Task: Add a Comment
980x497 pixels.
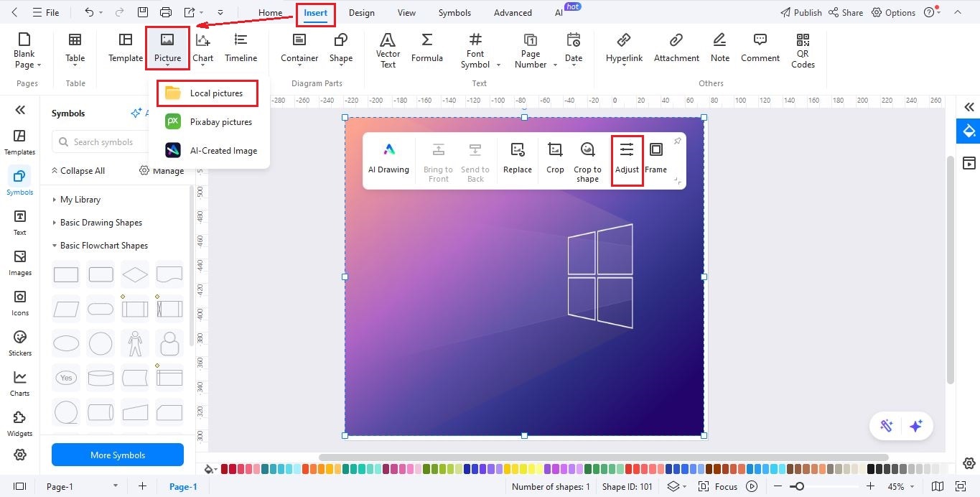Action: click(760, 47)
